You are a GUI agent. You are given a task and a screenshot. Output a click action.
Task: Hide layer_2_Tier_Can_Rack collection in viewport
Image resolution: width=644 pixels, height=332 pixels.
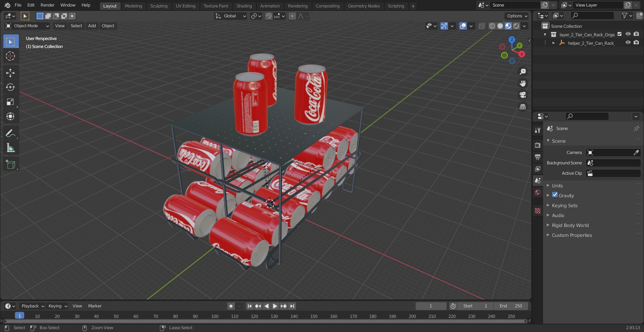point(628,34)
